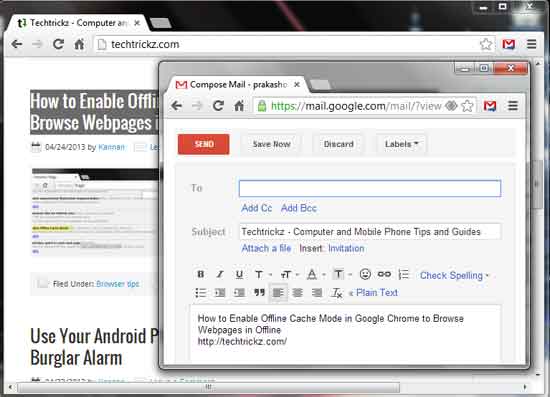Focus the To recipient field
The width and height of the screenshot is (550, 397).
point(370,188)
